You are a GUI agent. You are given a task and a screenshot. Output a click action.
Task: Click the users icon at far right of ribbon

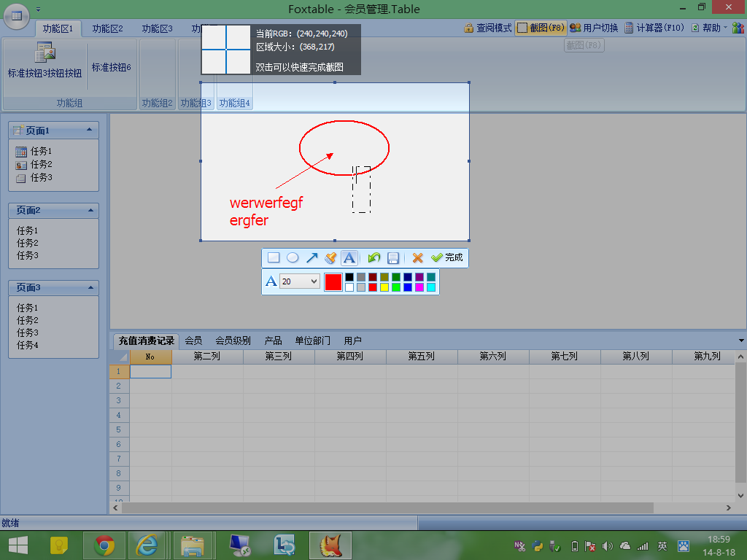[738, 28]
